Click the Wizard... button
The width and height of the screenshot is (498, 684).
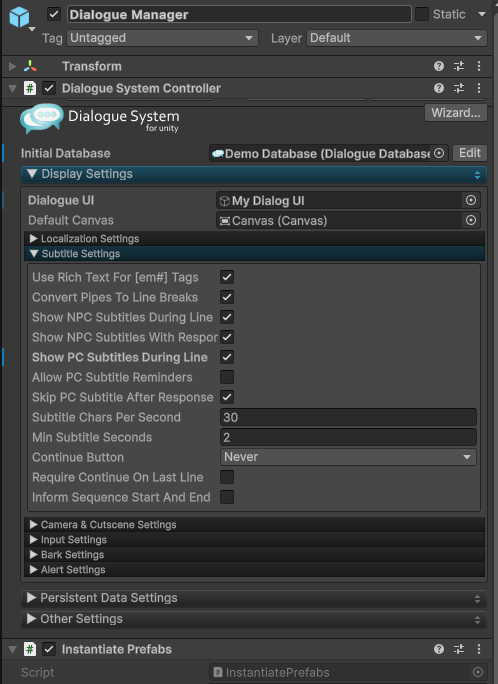pyautogui.click(x=456, y=113)
